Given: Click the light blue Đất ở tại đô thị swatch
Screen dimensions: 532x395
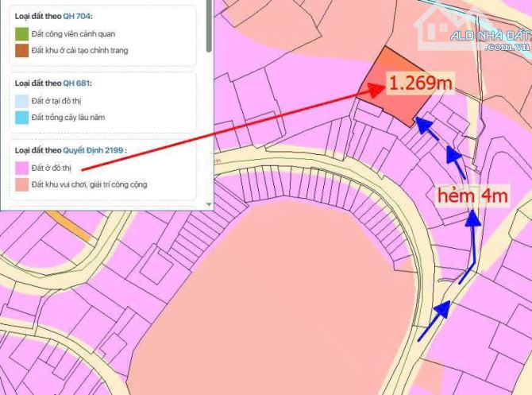Looking at the screenshot, I should click(21, 101).
